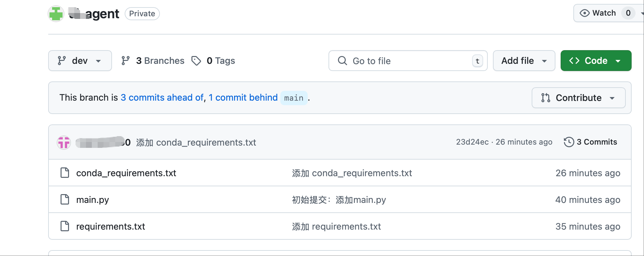Click the file icon beside requirements.txt
This screenshot has width=644, height=256.
65,226
